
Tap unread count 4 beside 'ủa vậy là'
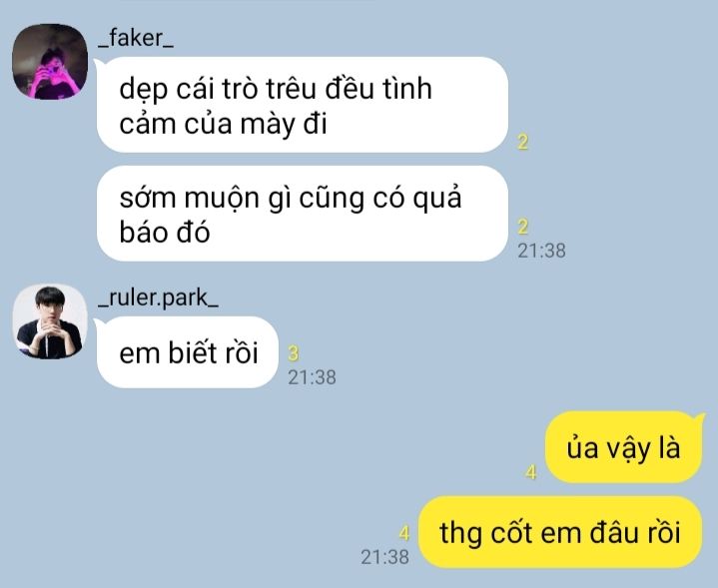click(531, 471)
